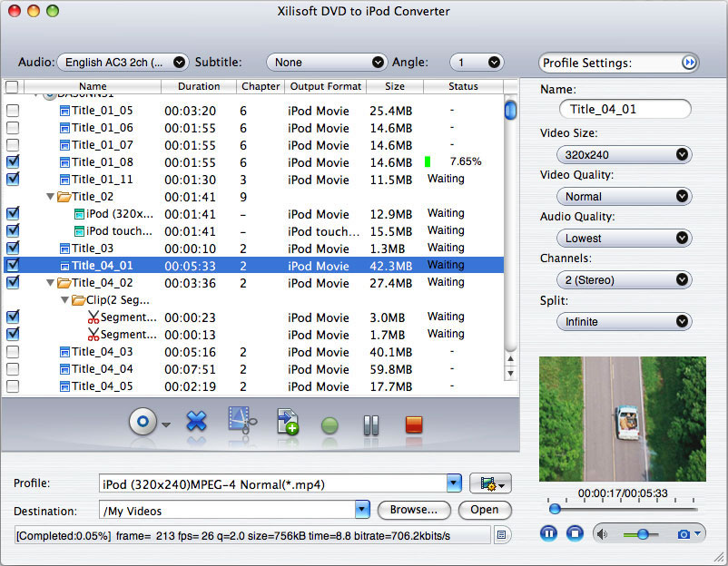Remove selected titles with the delete icon
Image resolution: width=728 pixels, height=566 pixels.
[195, 422]
